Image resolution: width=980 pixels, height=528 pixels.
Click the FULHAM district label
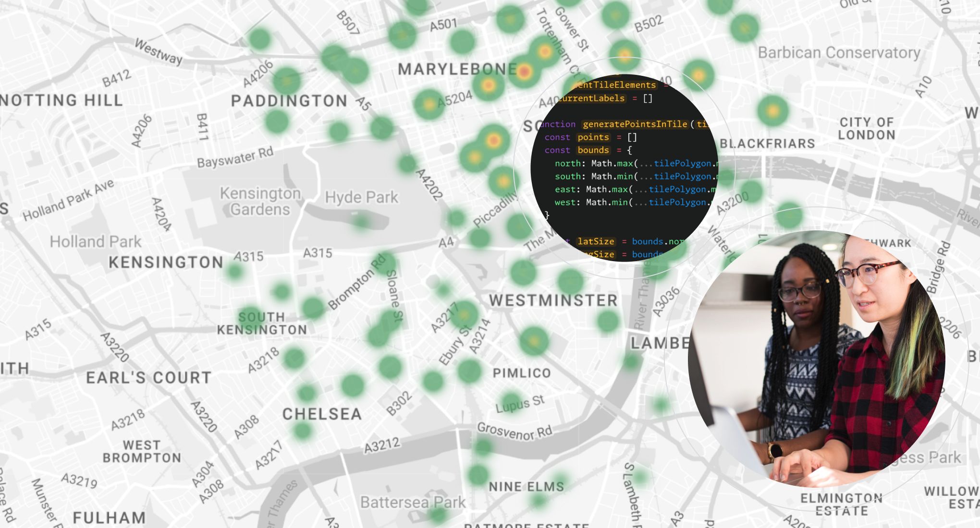click(x=109, y=518)
